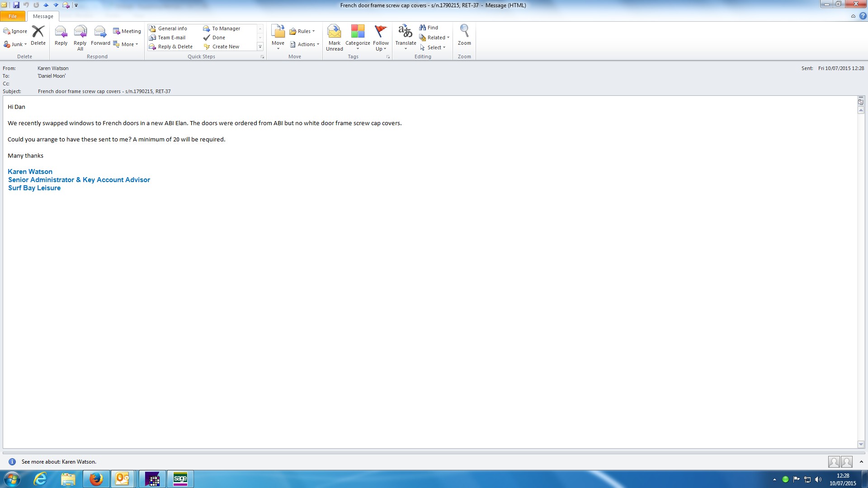Screen dimensions: 868x488
Task: Click the Save icon in quick access toolbar
Action: (x=16, y=5)
